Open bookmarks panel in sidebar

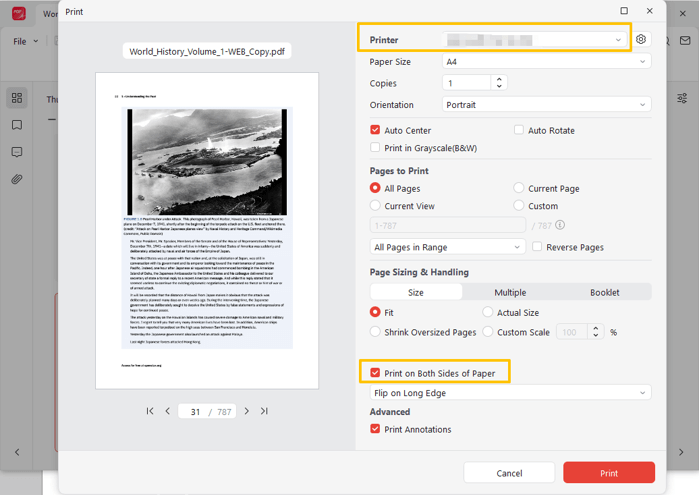[x=17, y=125]
